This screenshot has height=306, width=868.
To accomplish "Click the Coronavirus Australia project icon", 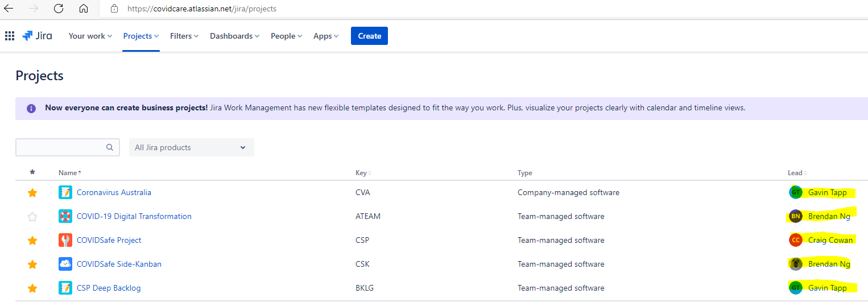I will point(65,192).
